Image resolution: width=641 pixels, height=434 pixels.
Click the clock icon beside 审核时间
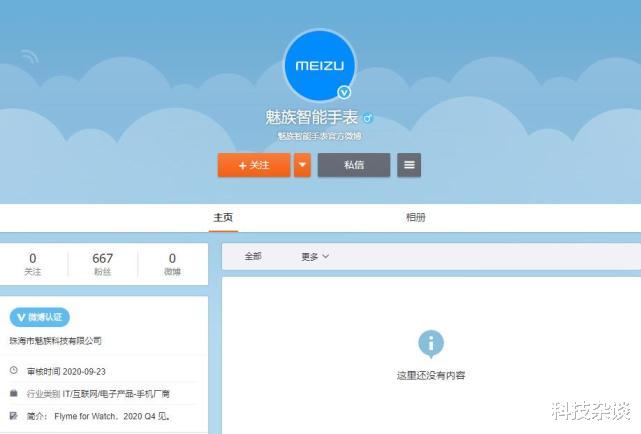point(14,370)
